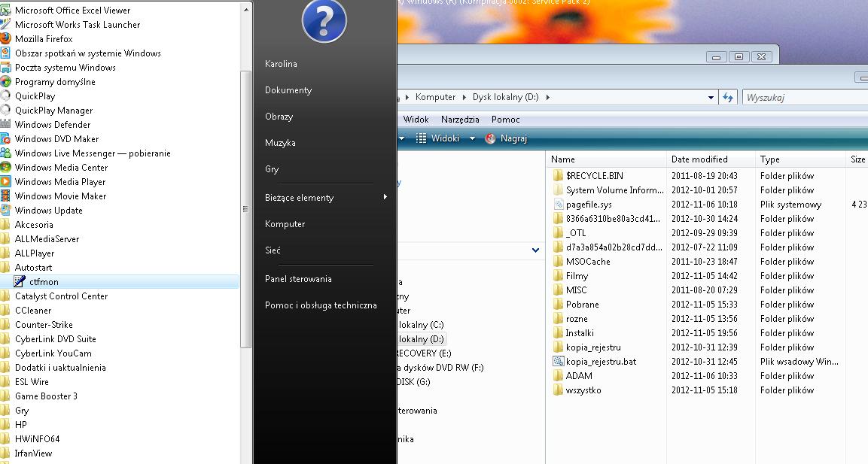Open Dokumenty from the Start menu
868x464 pixels.
coord(288,90)
